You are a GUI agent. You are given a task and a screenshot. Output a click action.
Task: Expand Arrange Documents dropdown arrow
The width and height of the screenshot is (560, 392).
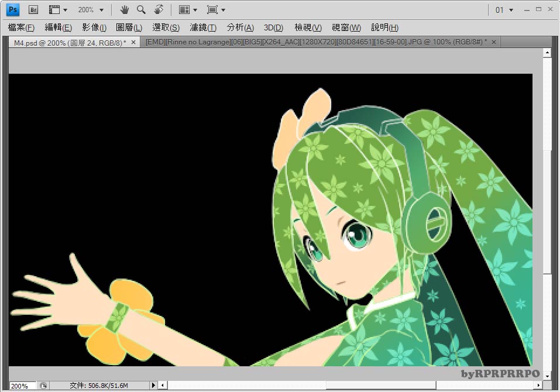(x=195, y=10)
